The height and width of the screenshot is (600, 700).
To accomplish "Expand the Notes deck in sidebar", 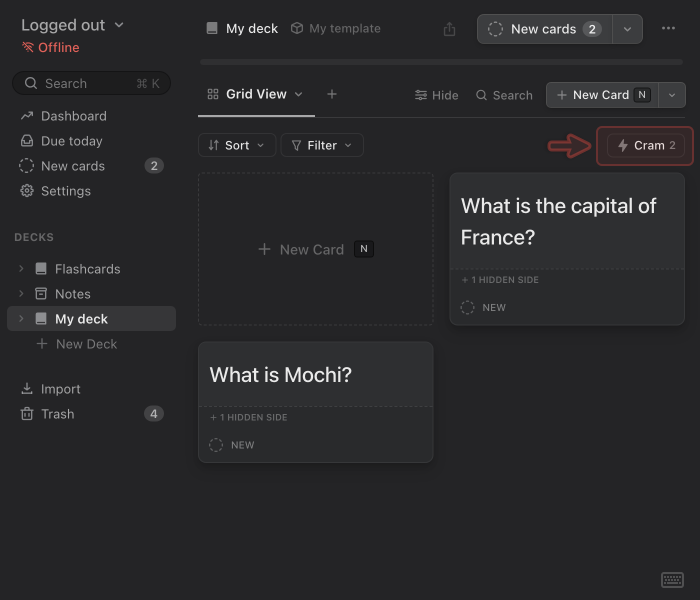I will (21, 294).
